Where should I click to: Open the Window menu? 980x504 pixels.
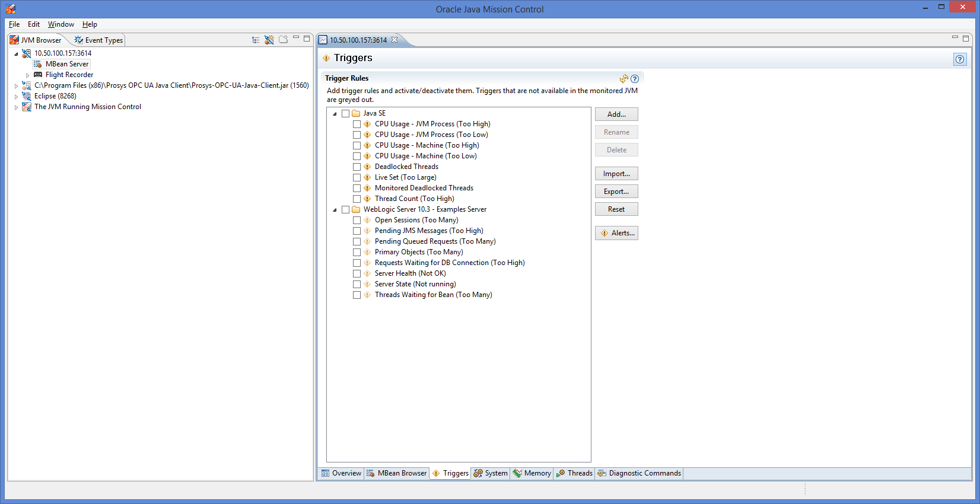click(x=61, y=24)
